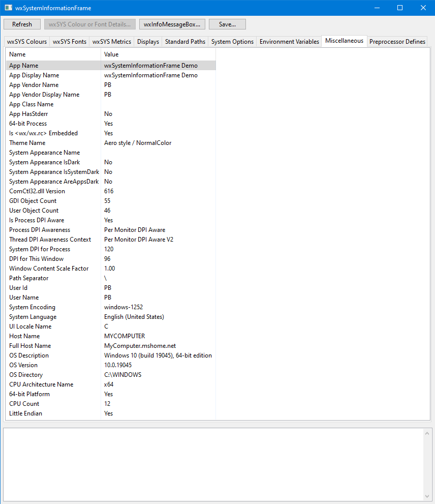Click the Per Monitor DPI Aware V2 value
The width and height of the screenshot is (435, 504).
[x=138, y=240]
